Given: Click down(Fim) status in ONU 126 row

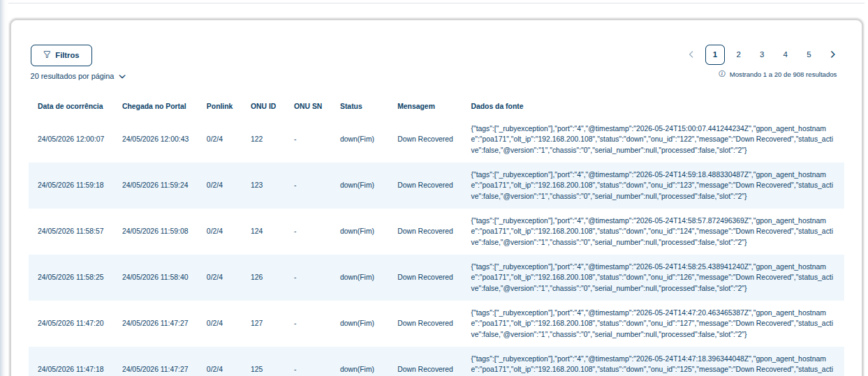Looking at the screenshot, I should point(358,277).
